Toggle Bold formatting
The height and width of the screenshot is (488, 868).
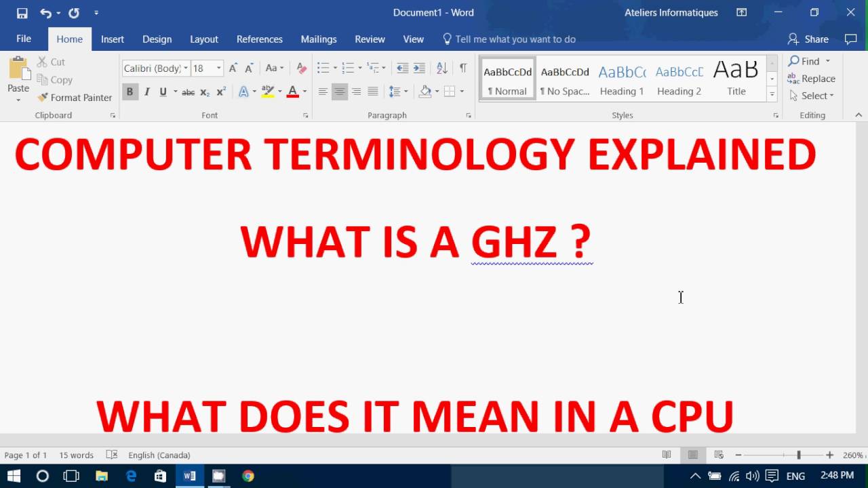[x=130, y=91]
